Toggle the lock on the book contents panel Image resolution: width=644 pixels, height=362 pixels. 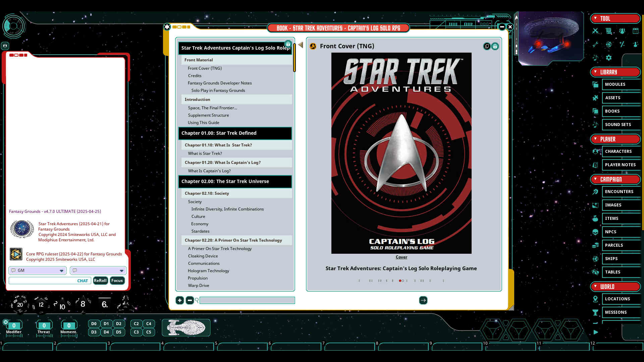pos(288,44)
